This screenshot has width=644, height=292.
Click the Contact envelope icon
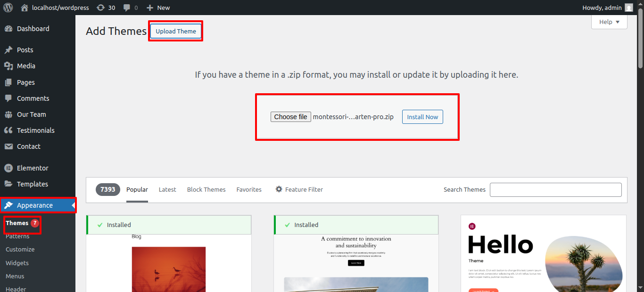(x=8, y=146)
